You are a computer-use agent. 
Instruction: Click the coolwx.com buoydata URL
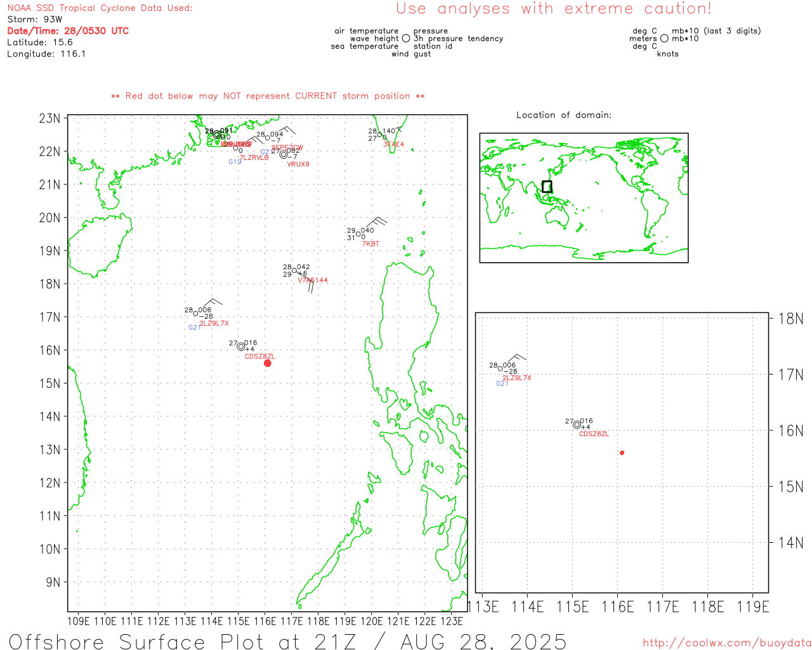point(727,643)
